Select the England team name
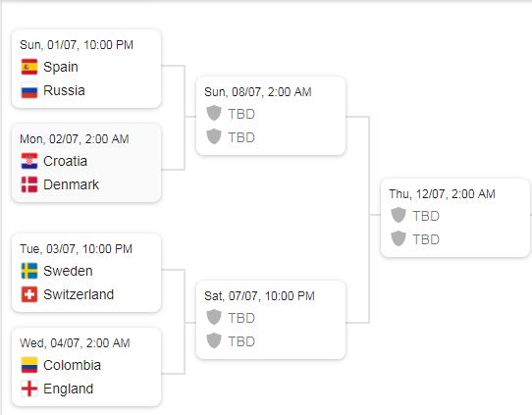The height and width of the screenshot is (415, 532). pos(68,389)
